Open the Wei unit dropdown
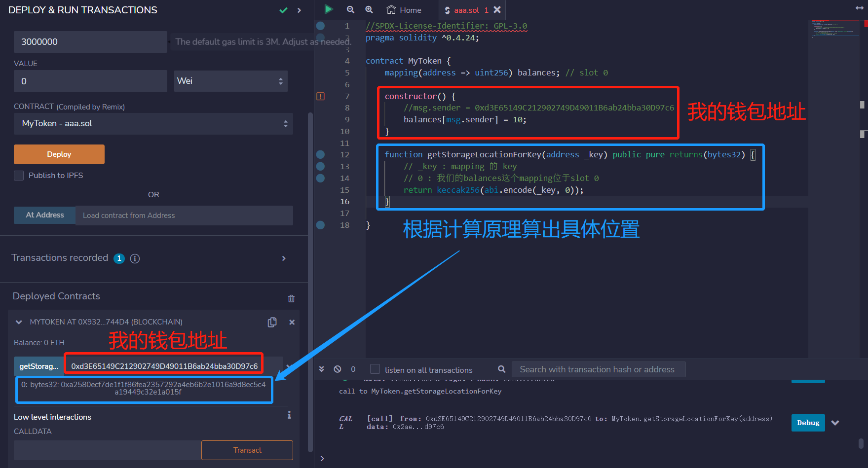This screenshot has width=868, height=468. [x=230, y=81]
